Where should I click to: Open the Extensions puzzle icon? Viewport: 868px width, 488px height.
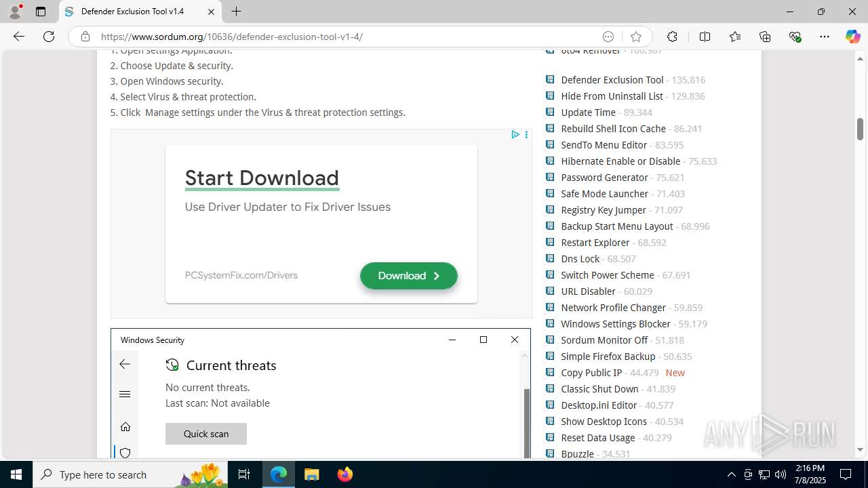672,37
